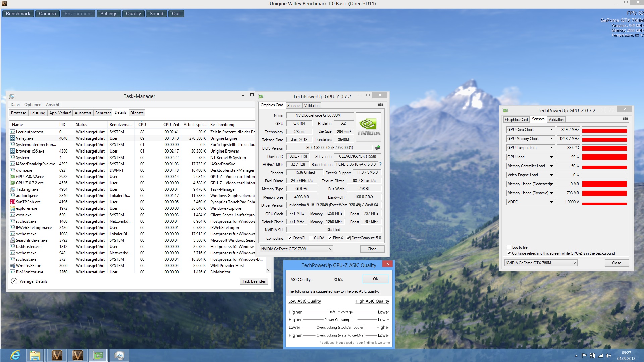
Task: Open the Benchmark menu in Valley
Action: 18,14
